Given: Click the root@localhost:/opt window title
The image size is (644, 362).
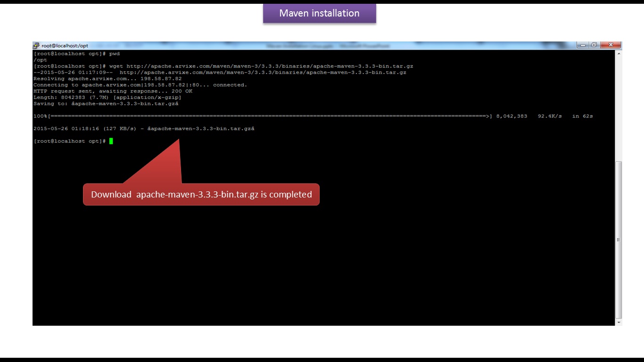Looking at the screenshot, I should (65, 46).
